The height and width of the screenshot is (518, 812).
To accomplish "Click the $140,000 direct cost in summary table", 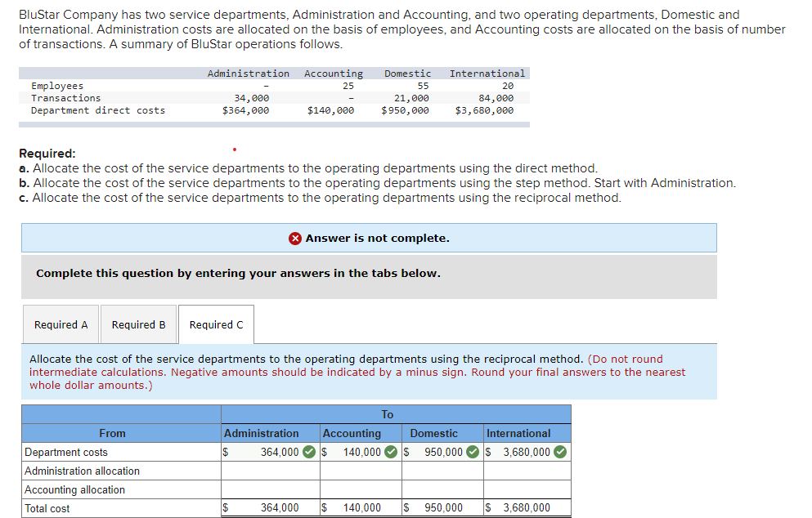I will pyautogui.click(x=331, y=110).
